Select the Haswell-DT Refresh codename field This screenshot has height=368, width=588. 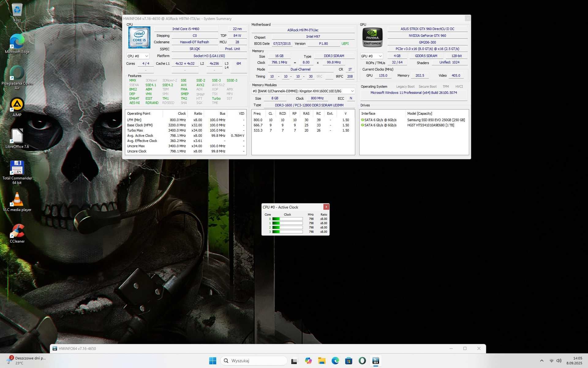[x=194, y=42]
